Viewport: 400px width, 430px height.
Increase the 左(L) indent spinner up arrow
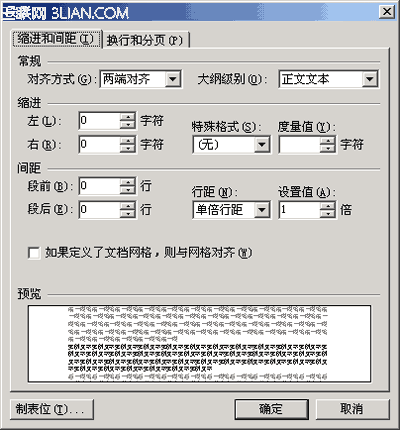[x=128, y=116]
